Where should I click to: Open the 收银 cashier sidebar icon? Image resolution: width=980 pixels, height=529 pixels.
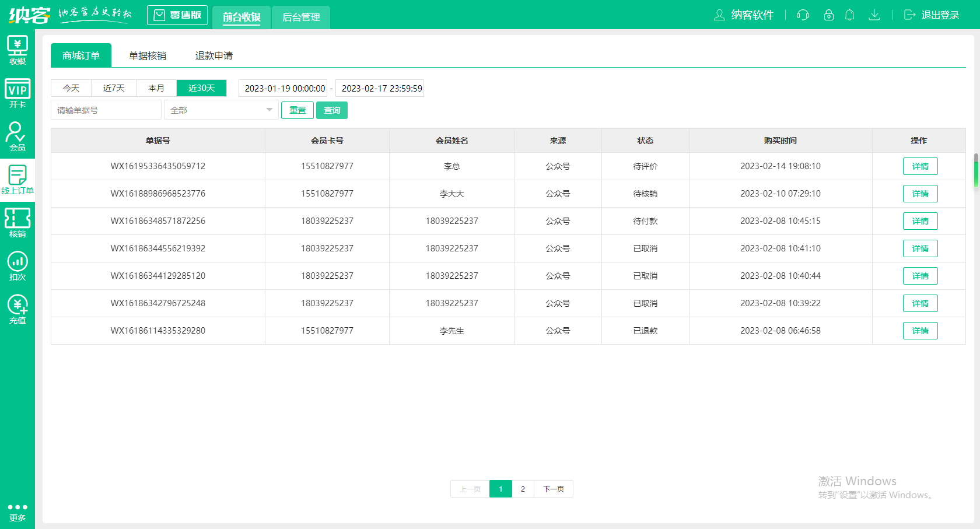click(17, 50)
